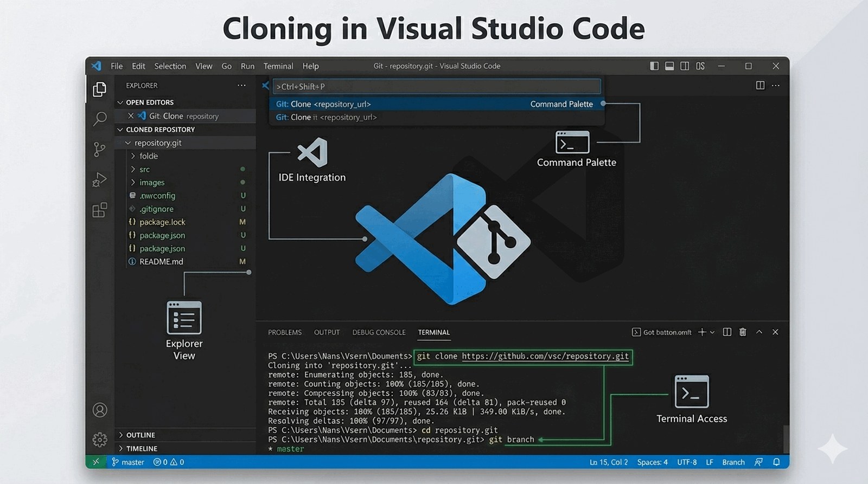Open the Accounts menu in the activity bar
Image resolution: width=868 pixels, height=484 pixels.
(x=100, y=410)
